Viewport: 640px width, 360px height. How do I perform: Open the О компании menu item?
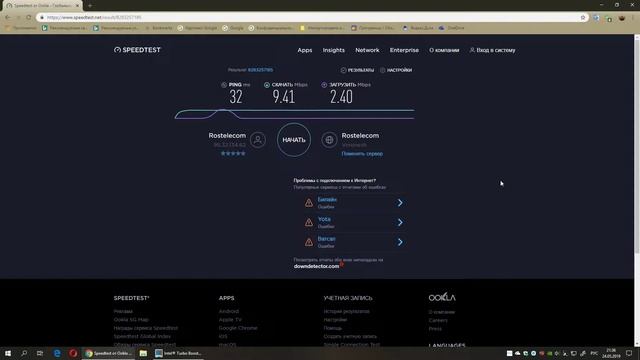(x=444, y=50)
